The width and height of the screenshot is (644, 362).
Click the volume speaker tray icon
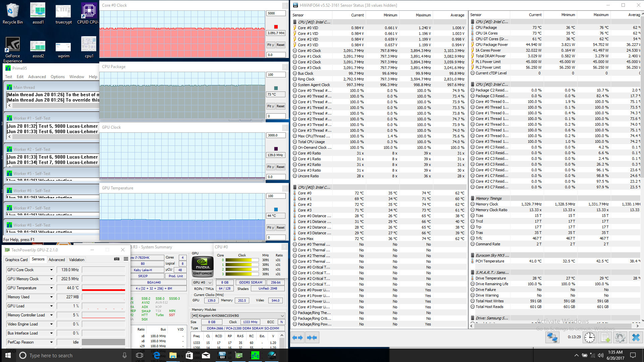click(601, 355)
